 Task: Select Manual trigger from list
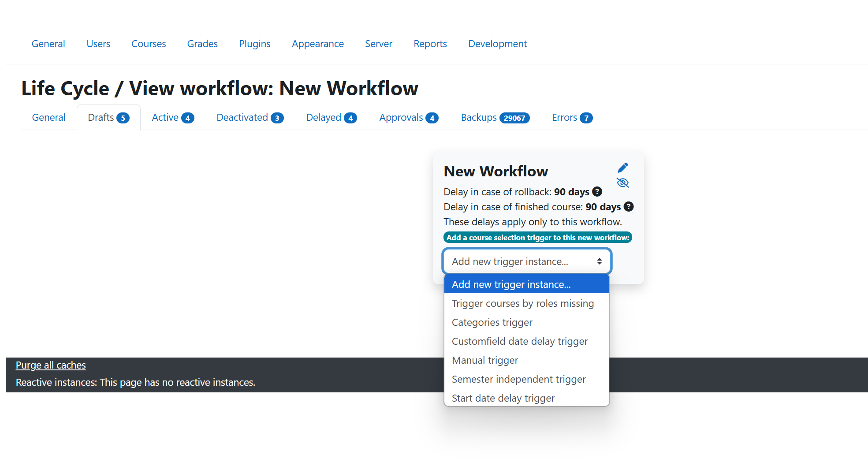(485, 360)
